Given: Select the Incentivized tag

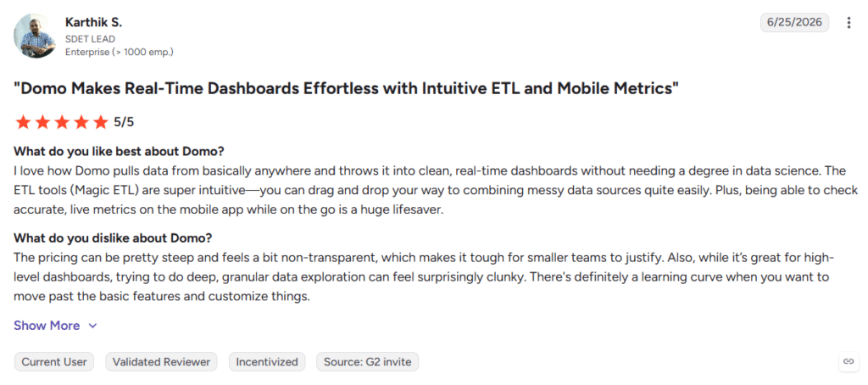Looking at the screenshot, I should coord(267,362).
